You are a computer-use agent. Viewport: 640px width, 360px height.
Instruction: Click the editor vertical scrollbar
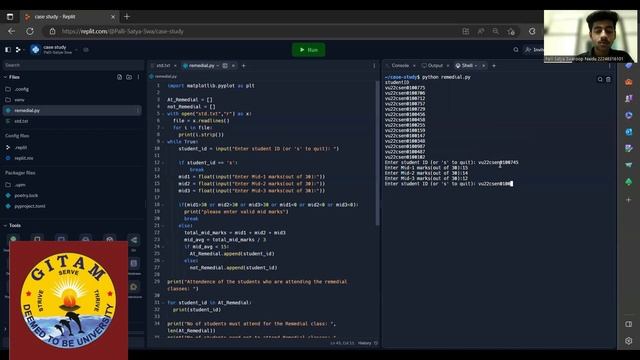[377, 153]
